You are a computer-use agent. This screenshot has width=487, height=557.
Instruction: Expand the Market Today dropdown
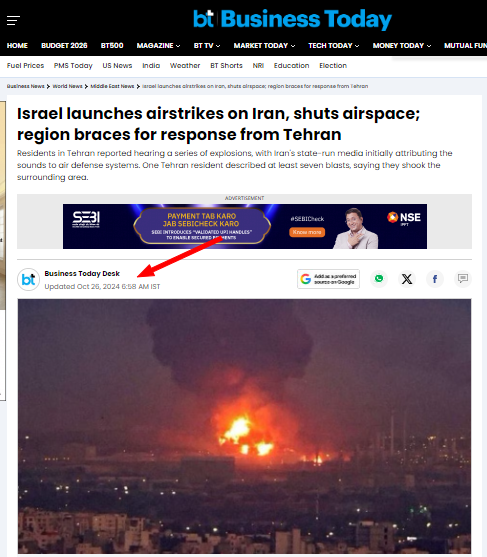pos(264,45)
